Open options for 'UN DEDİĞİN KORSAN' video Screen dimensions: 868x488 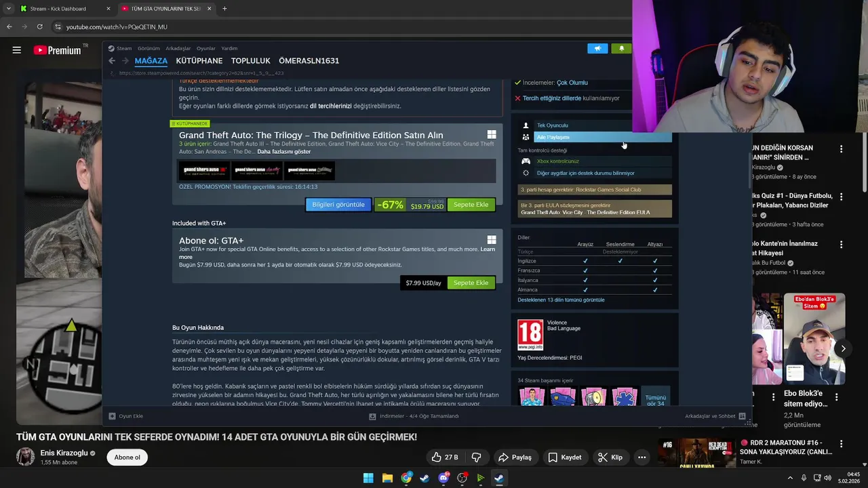pyautogui.click(x=842, y=149)
